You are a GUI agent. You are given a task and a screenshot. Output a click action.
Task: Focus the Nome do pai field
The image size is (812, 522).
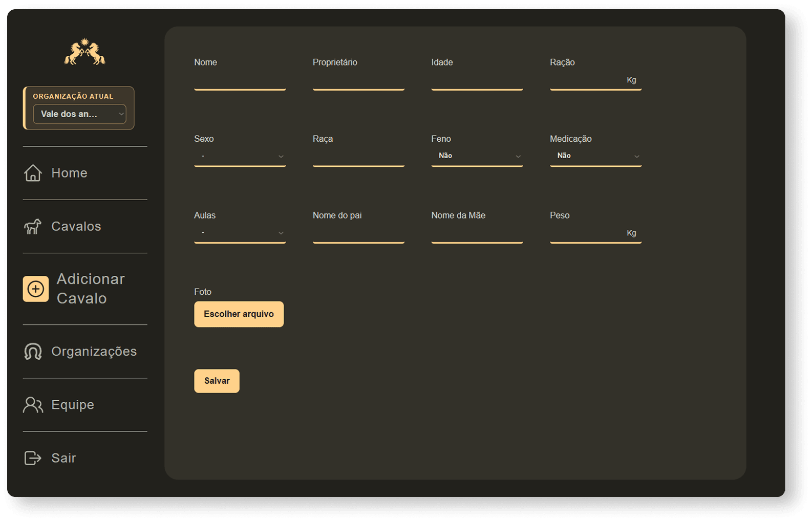(358, 233)
